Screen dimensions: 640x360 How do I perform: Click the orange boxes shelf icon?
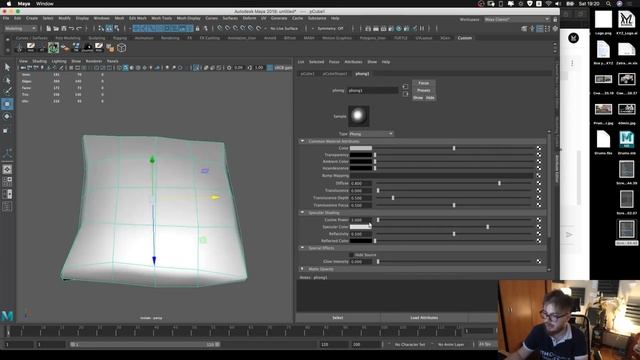(110, 48)
